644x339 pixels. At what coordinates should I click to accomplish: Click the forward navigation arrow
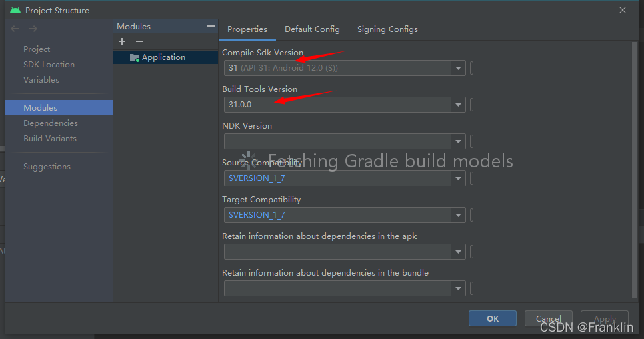[33, 29]
